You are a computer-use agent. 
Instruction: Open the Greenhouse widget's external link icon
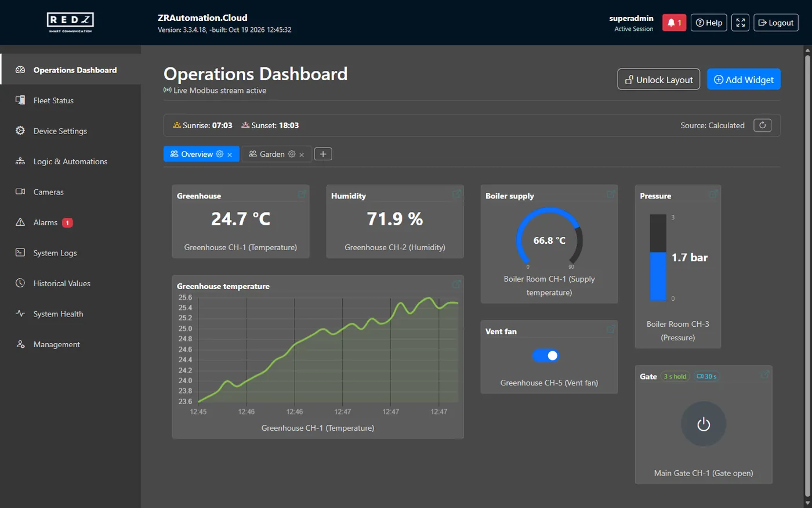pyautogui.click(x=302, y=194)
